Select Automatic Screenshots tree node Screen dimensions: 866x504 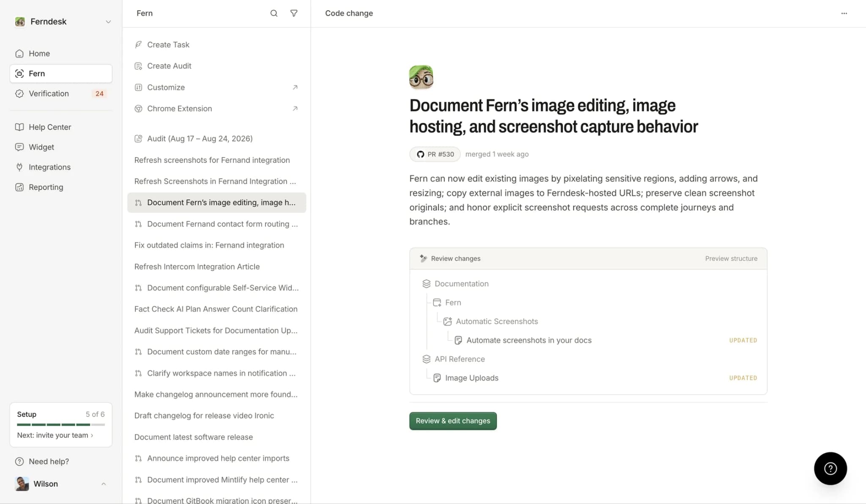(491, 321)
